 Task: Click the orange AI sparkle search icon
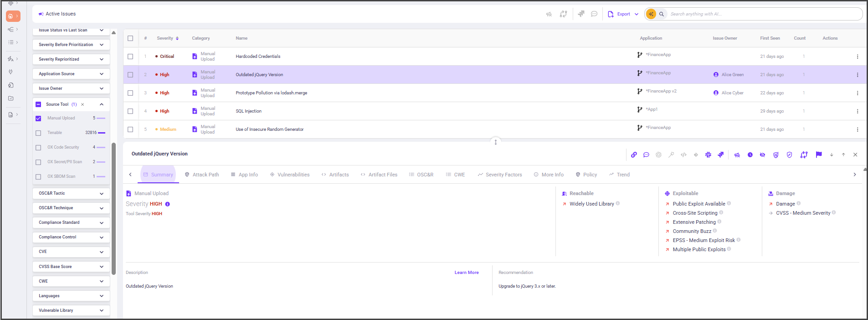[x=651, y=14]
